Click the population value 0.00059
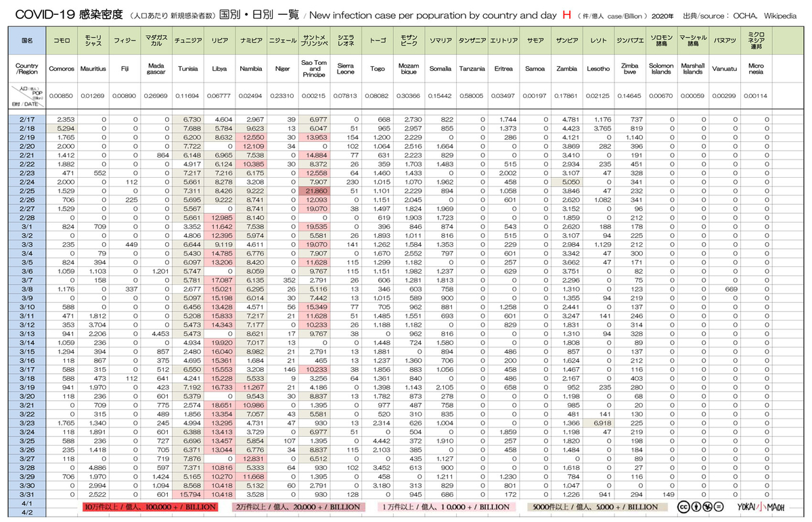Screen dimensions: 812x522 693,97
